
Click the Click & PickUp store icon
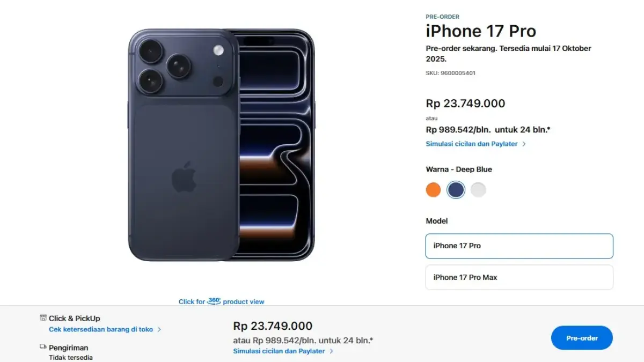43,318
